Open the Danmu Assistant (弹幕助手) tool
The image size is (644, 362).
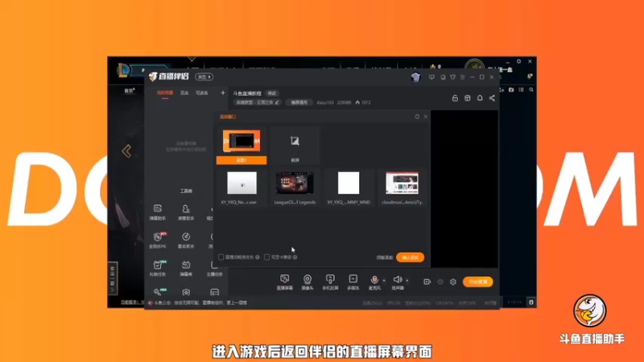point(157,212)
